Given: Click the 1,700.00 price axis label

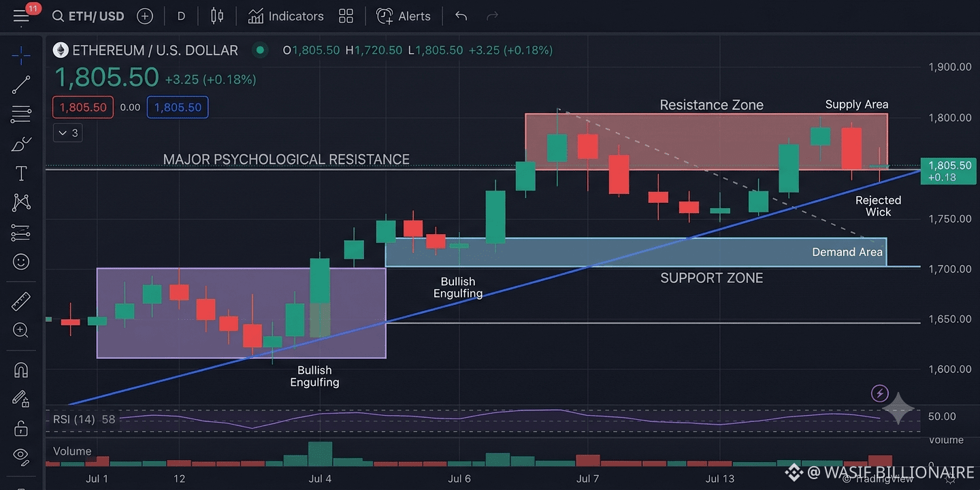Looking at the screenshot, I should pos(950,269).
